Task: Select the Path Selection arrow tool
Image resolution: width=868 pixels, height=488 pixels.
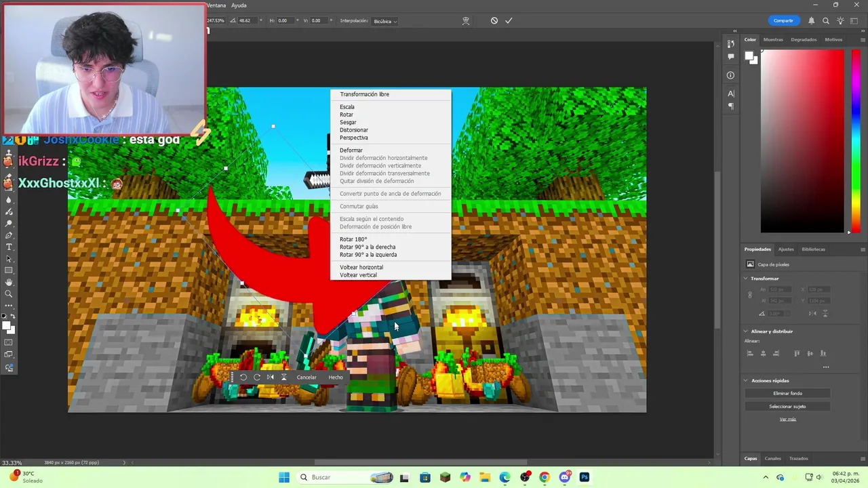Action: [x=9, y=259]
